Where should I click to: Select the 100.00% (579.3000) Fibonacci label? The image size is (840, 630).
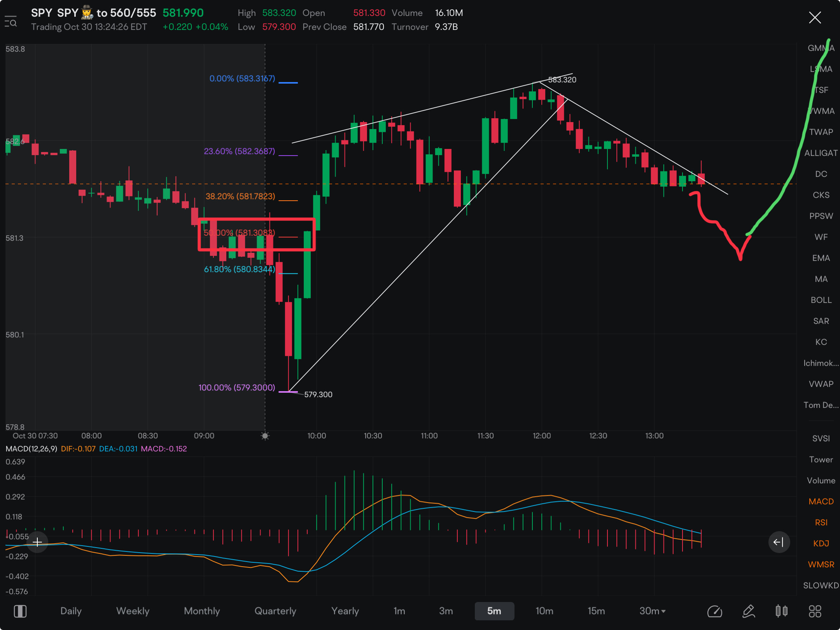(x=237, y=388)
